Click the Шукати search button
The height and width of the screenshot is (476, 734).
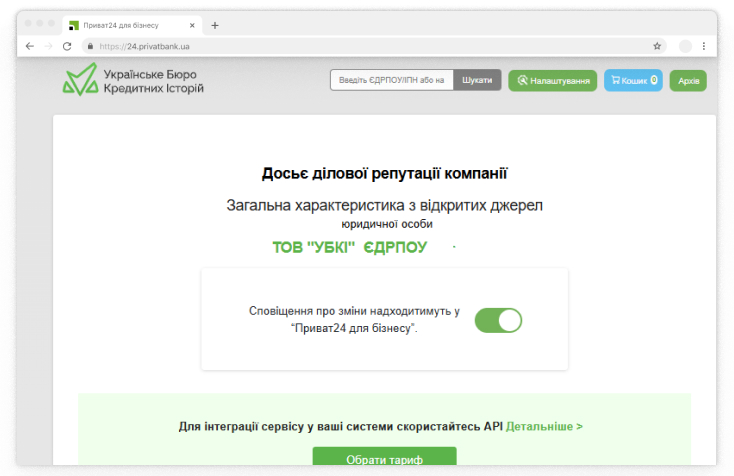(477, 80)
